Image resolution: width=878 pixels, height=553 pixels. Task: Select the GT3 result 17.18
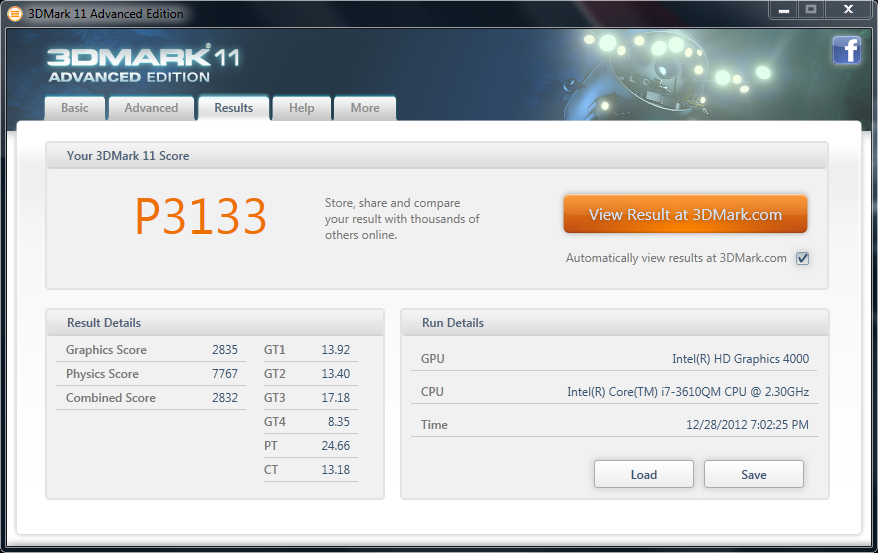pyautogui.click(x=335, y=398)
